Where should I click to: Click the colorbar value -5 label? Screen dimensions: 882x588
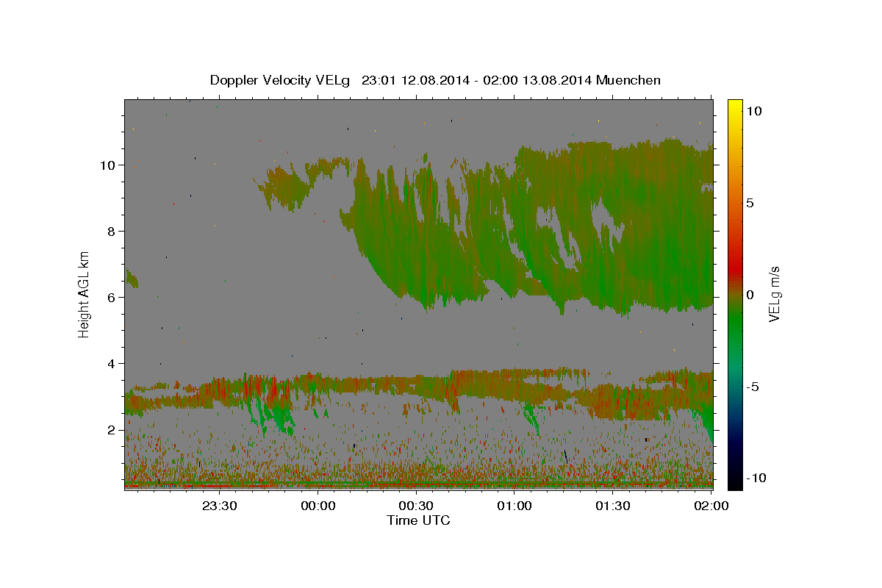(752, 386)
